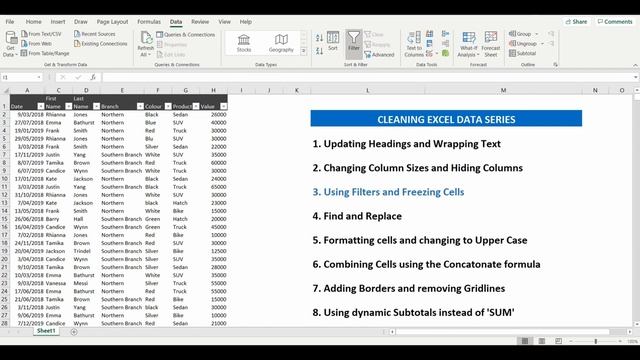
Task: Click the Refresh All button
Action: [145, 44]
